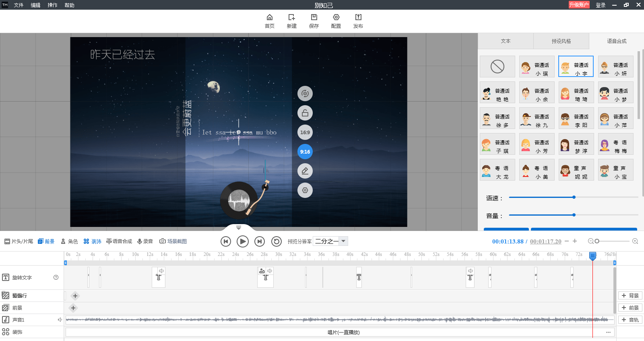This screenshot has width=644, height=341.
Task: Open the 文本 tab
Action: point(506,41)
